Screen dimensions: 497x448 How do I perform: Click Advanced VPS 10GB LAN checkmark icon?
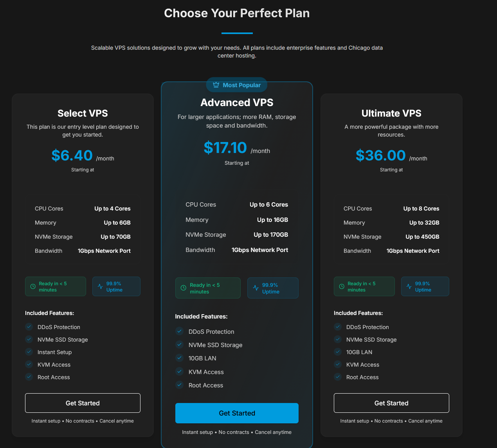pyautogui.click(x=179, y=358)
